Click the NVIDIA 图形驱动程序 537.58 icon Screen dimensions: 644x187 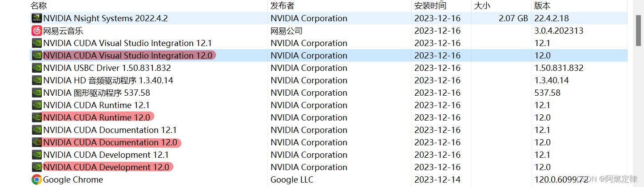tap(37, 93)
